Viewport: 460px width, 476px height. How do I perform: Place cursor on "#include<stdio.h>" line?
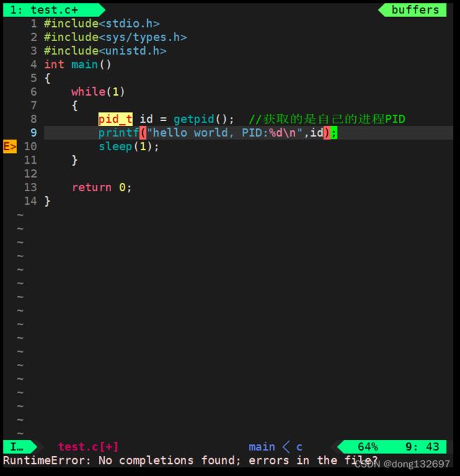click(102, 23)
